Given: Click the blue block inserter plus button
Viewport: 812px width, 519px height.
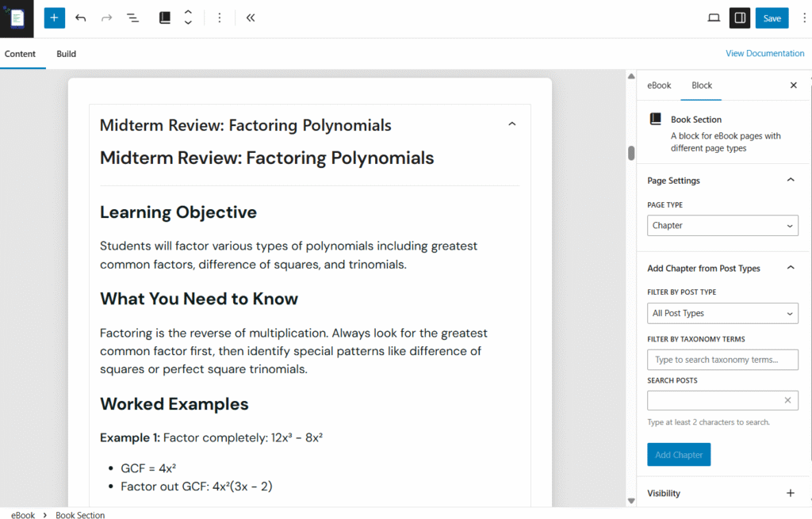Looking at the screenshot, I should pos(54,18).
